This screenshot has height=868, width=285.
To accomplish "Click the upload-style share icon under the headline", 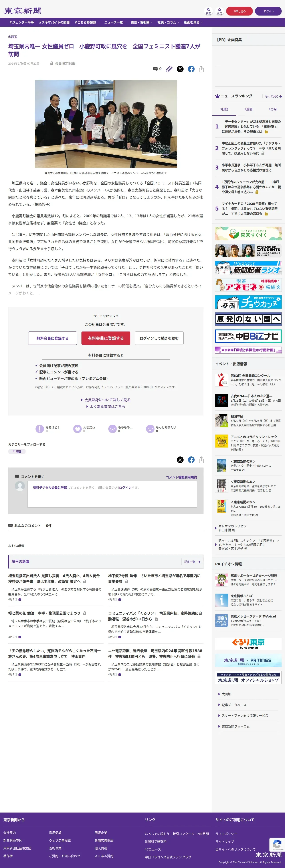I will click(x=201, y=69).
